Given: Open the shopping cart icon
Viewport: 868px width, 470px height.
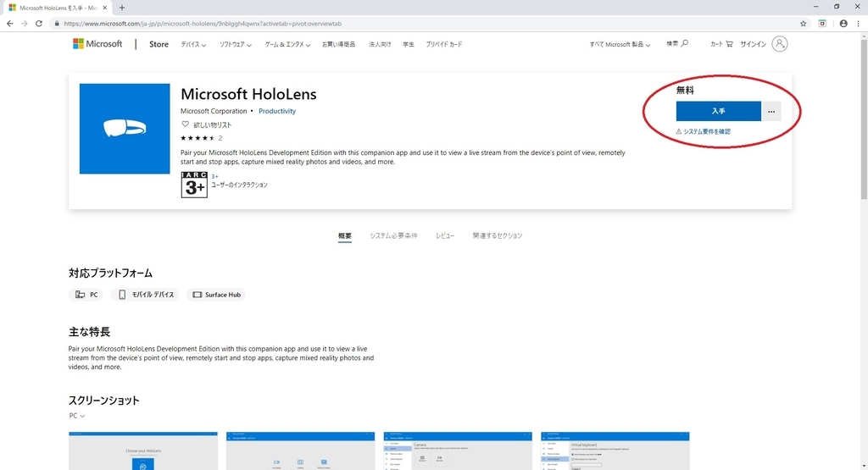Looking at the screenshot, I should click(x=729, y=44).
